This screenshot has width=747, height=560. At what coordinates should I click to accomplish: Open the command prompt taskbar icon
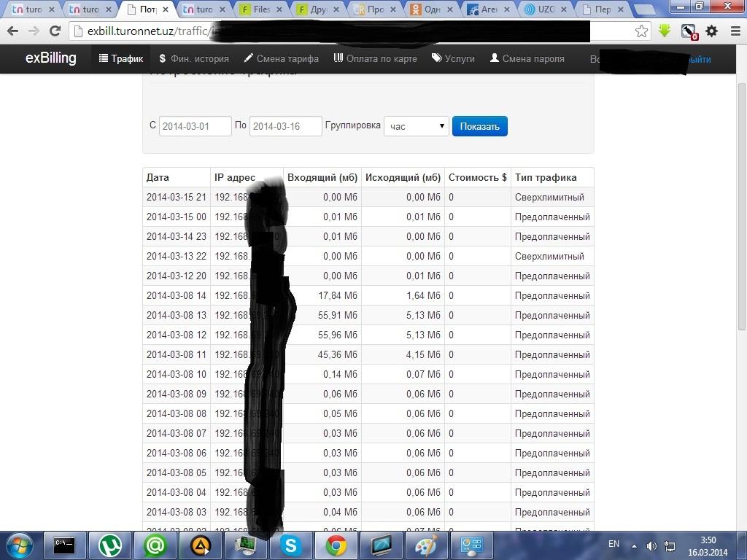click(x=65, y=545)
